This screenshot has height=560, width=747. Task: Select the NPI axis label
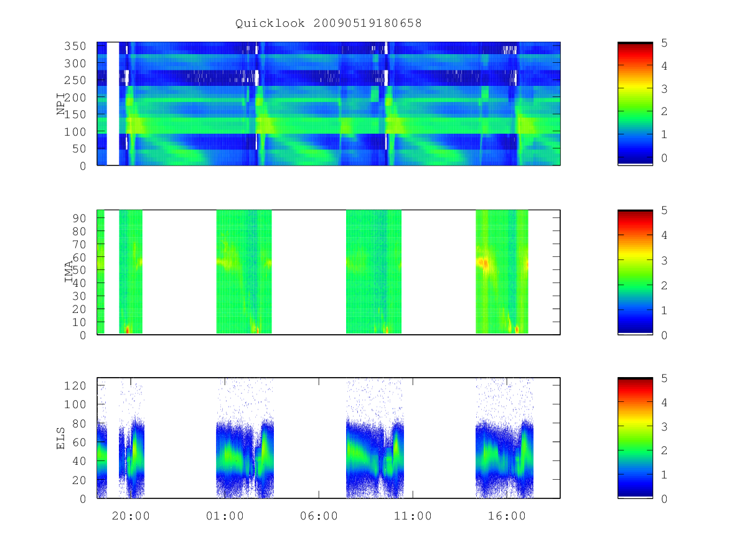pos(62,103)
